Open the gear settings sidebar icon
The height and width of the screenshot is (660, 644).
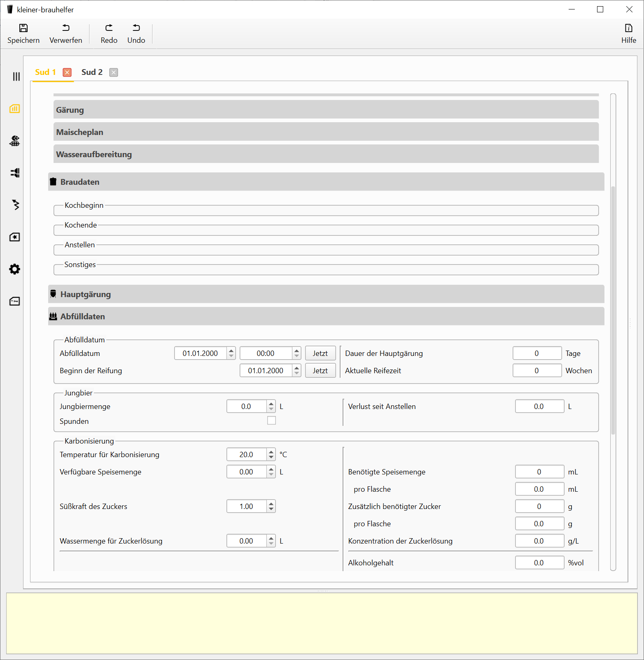coord(15,269)
